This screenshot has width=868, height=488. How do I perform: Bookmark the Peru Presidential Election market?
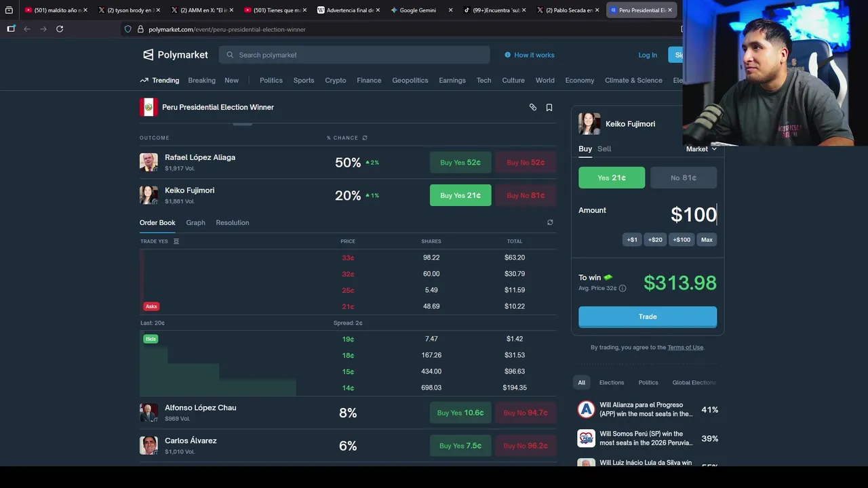[549, 107]
